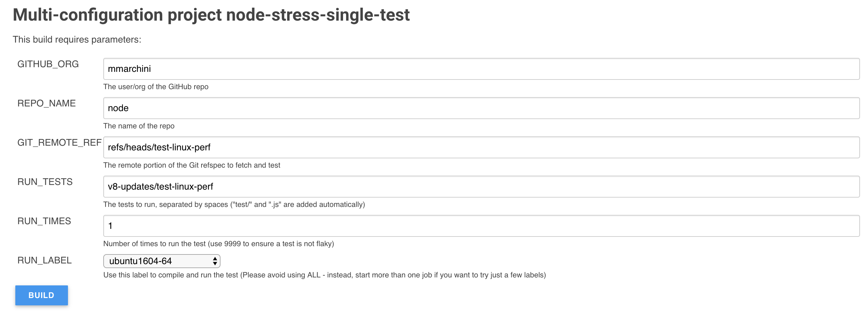Click the GITHUB_ORG parameter label
This screenshot has width=868, height=316.
click(x=48, y=64)
